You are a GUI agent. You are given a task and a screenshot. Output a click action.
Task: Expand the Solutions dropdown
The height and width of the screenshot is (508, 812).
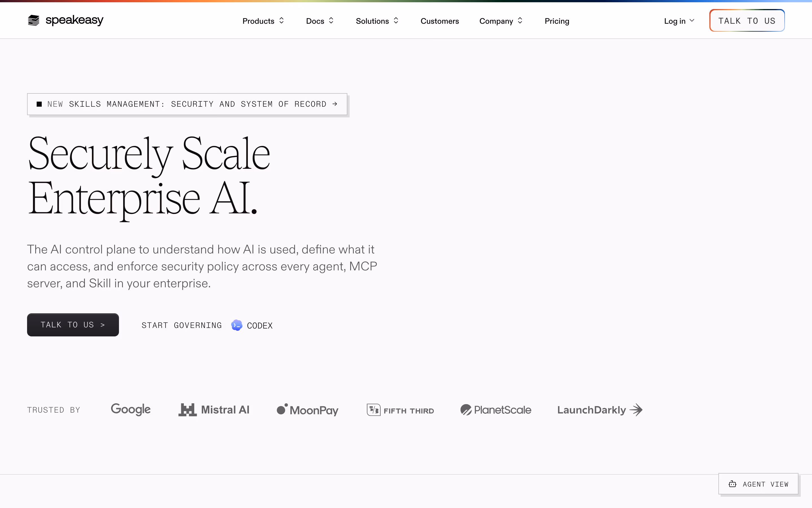377,21
